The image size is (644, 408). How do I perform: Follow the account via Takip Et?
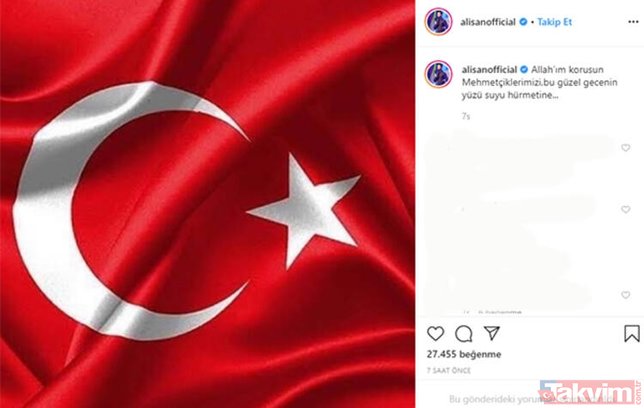point(554,22)
